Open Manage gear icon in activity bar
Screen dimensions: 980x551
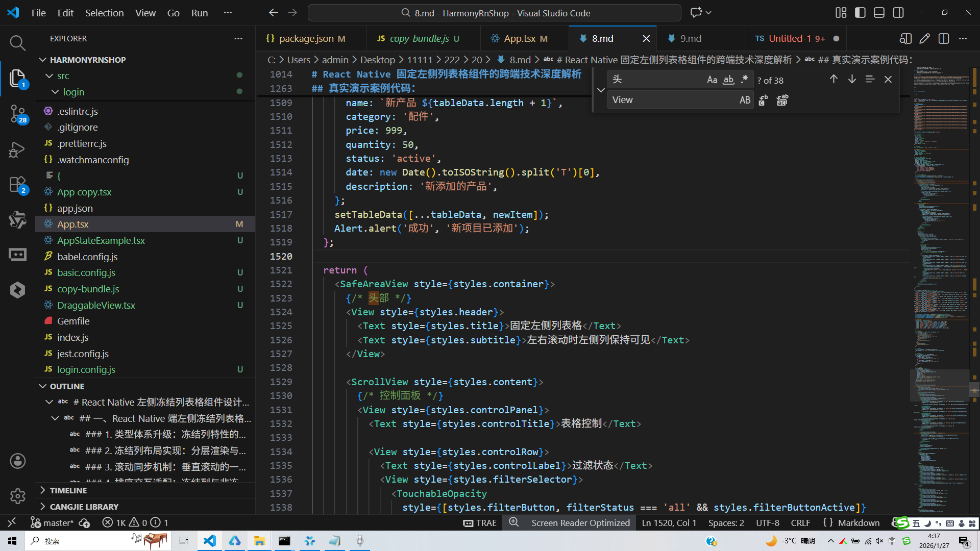[17, 496]
